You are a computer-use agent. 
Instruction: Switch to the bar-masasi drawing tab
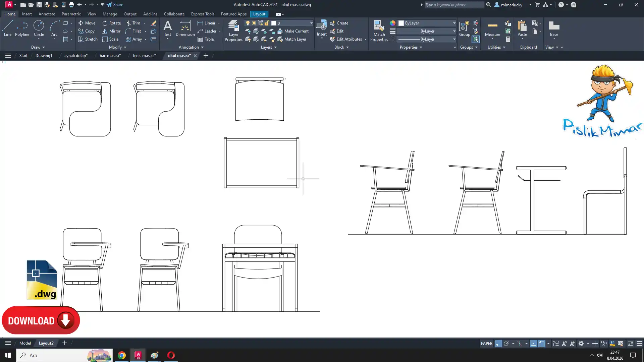click(110, 56)
